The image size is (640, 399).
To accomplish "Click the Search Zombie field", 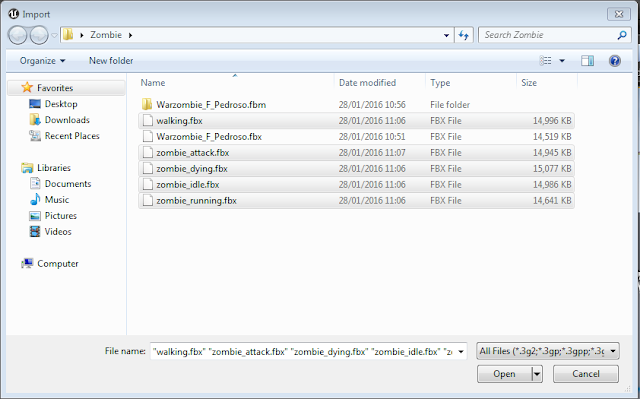I will coord(555,35).
